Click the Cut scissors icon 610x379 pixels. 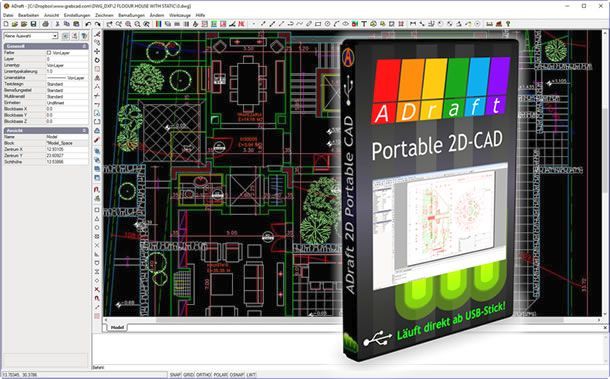click(58, 24)
